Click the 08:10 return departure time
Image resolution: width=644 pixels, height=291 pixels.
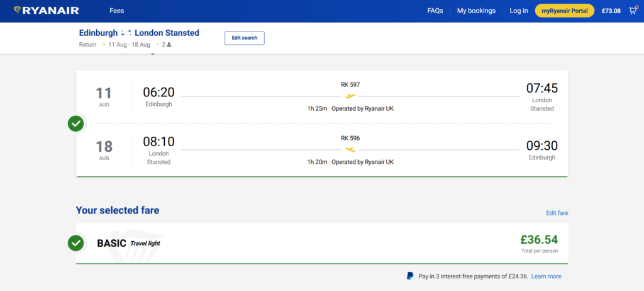pyautogui.click(x=158, y=141)
